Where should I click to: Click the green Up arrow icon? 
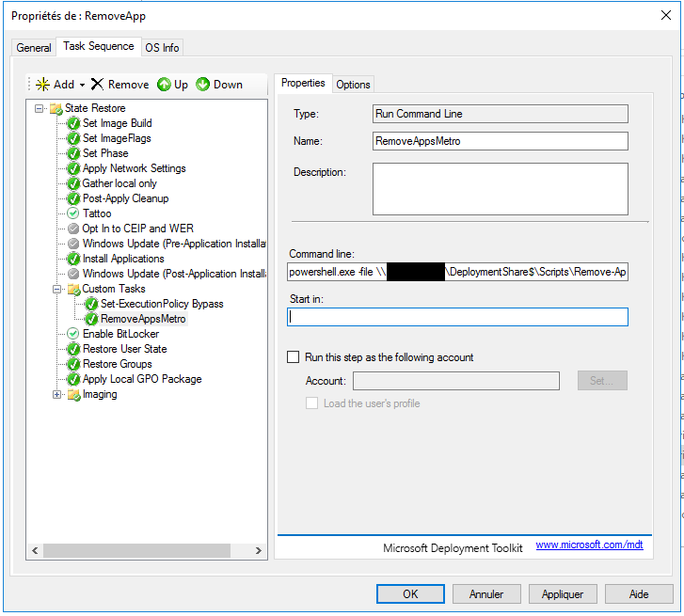[x=164, y=85]
